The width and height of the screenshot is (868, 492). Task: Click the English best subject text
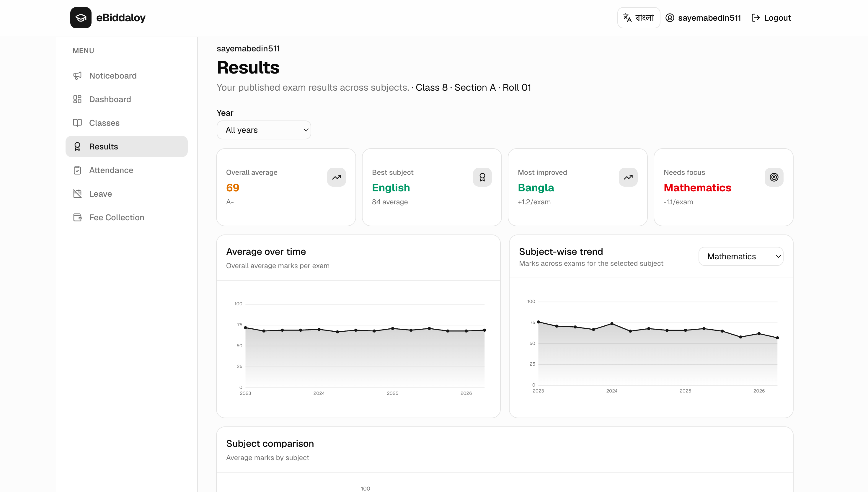coord(391,188)
